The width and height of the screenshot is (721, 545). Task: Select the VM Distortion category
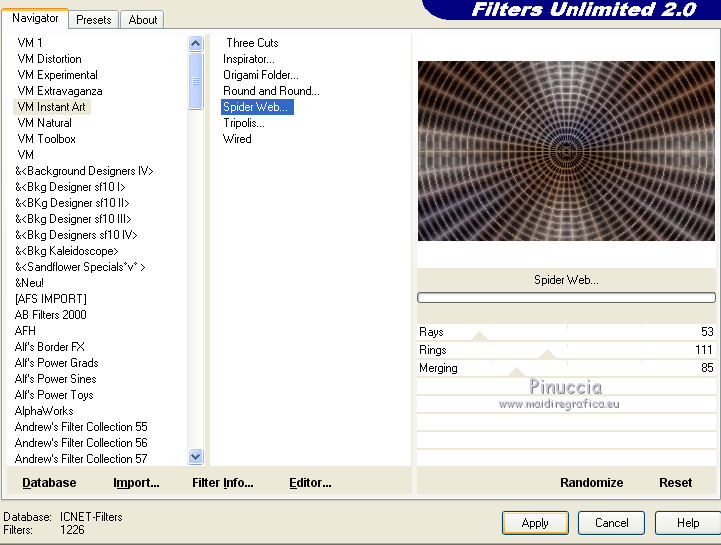(x=50, y=59)
